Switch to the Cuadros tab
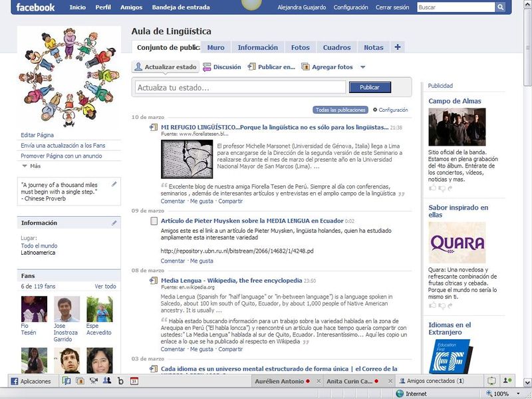532x399 pixels. pyautogui.click(x=336, y=47)
